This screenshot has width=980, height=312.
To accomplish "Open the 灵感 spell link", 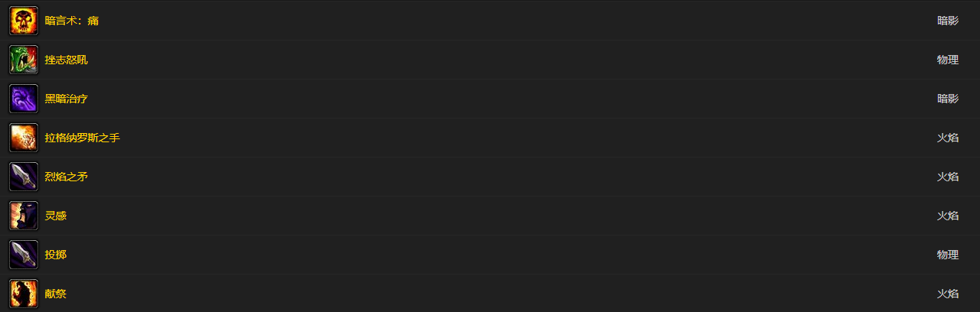I will click(x=56, y=216).
